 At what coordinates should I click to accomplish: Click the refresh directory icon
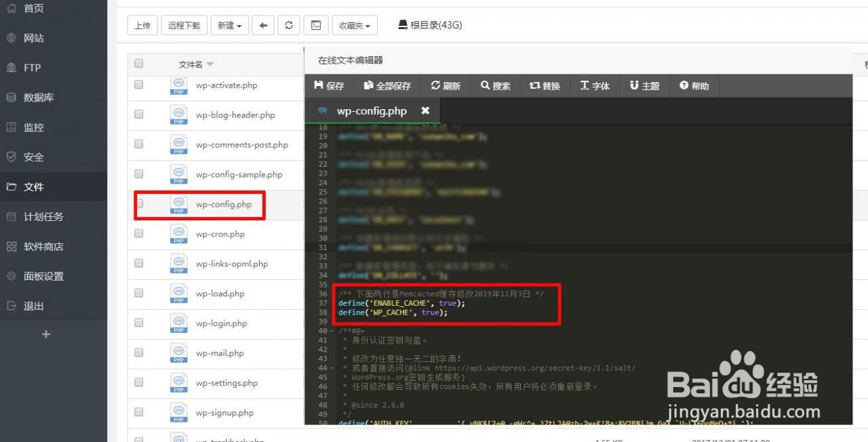coord(289,25)
